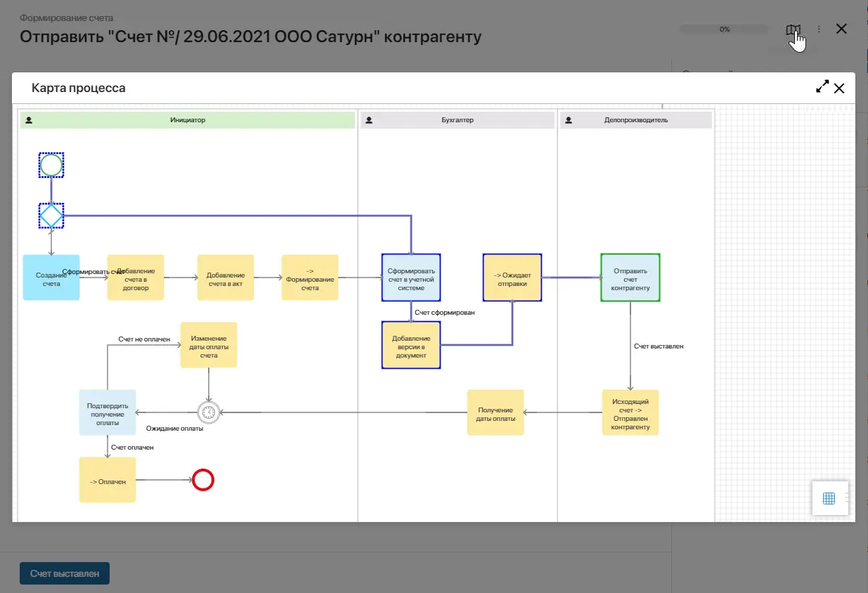Image resolution: width=868 pixels, height=593 pixels.
Task: Click the process map icon in header
Action: coord(793,30)
